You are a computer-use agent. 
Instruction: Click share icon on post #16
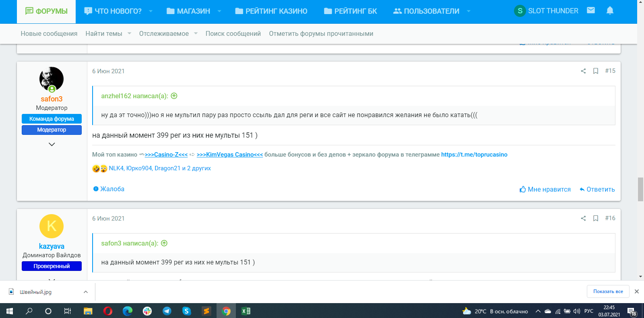pos(583,218)
